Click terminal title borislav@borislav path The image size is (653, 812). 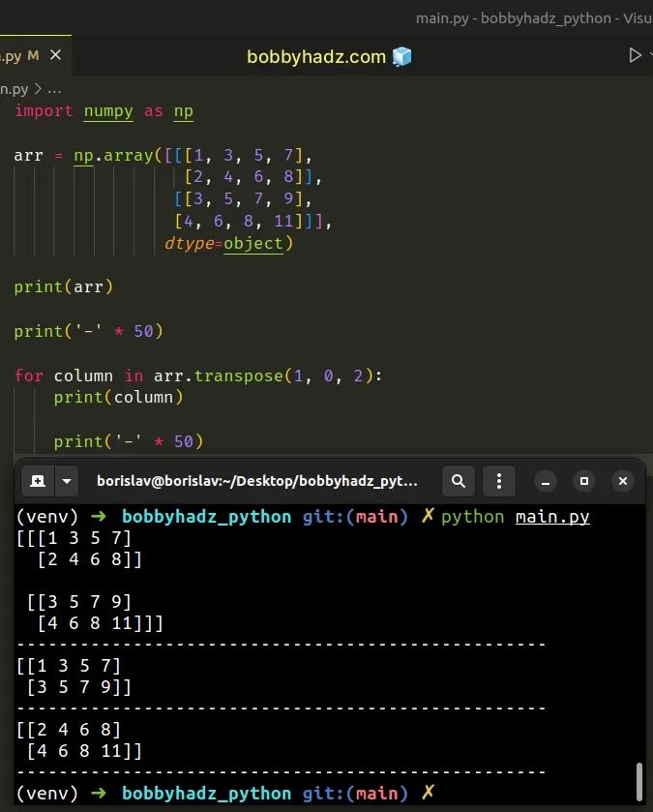(256, 481)
